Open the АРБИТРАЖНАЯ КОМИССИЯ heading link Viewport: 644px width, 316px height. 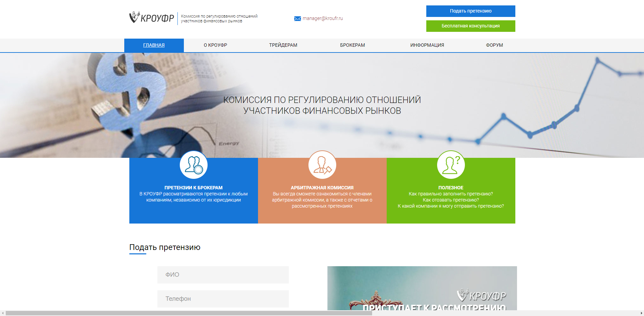(x=322, y=188)
